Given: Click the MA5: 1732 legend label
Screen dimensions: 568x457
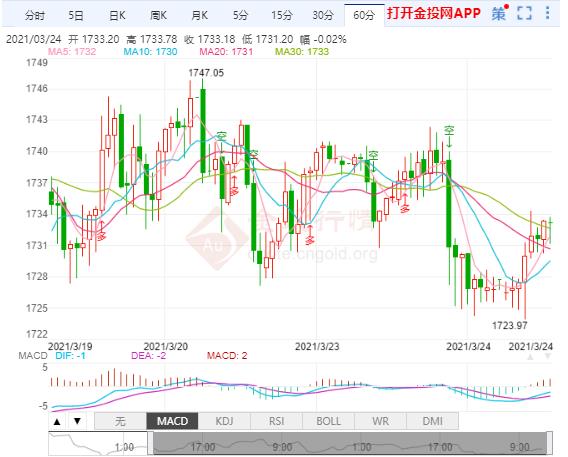Looking at the screenshot, I should [72, 51].
